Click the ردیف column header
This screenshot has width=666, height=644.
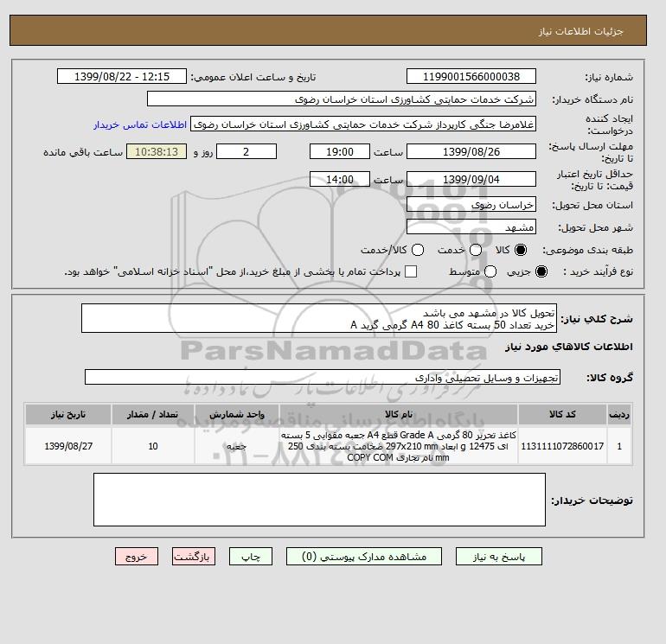(619, 414)
